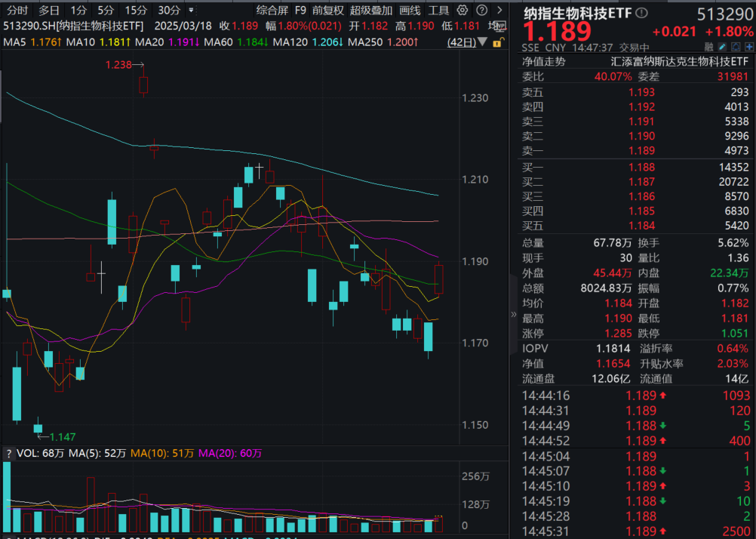Switch to 多日 multi-day view

[49, 11]
